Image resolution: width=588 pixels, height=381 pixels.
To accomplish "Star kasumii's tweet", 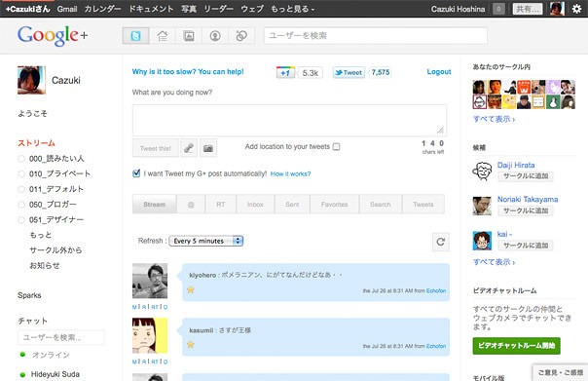I will (x=191, y=345).
